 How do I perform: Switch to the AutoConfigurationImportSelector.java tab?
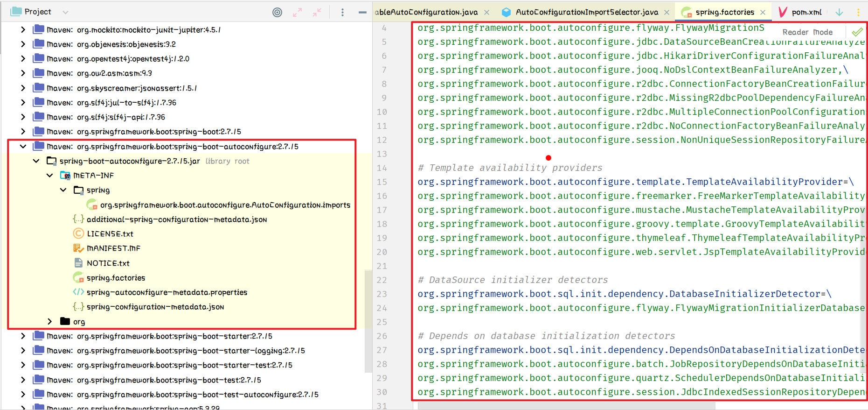587,12
